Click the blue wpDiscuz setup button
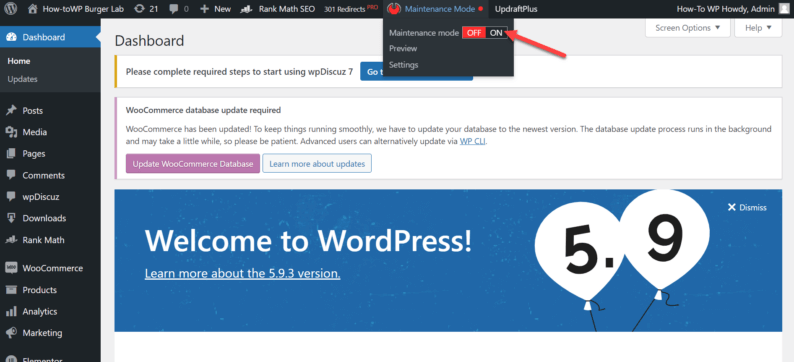 click(x=416, y=71)
